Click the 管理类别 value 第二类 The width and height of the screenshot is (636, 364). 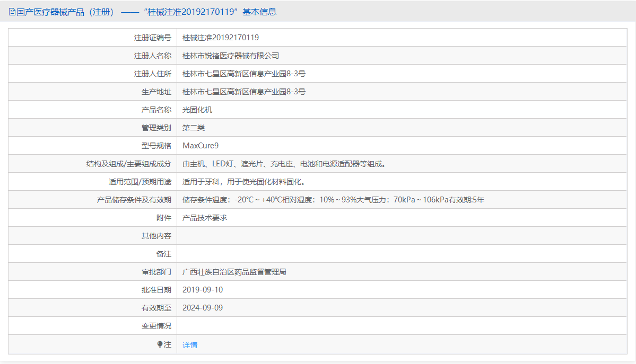click(194, 127)
